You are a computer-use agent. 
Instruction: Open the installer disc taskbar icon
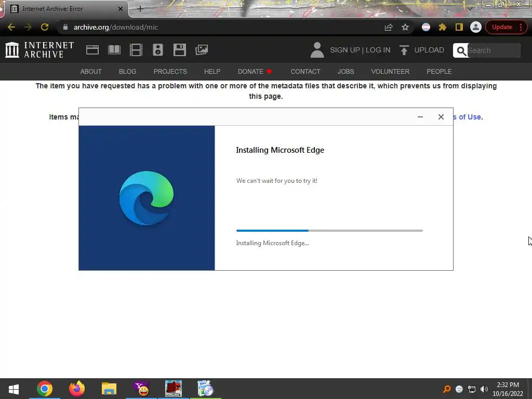(206, 389)
